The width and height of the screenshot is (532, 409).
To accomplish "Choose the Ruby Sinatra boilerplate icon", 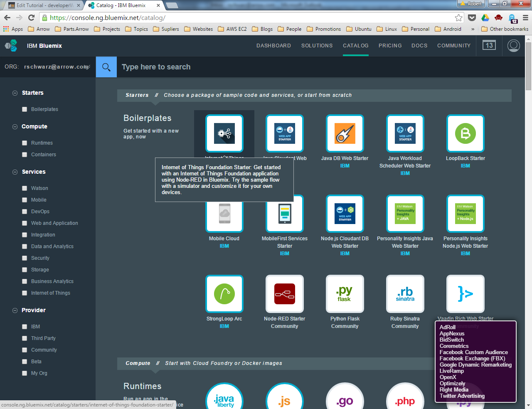I will [x=405, y=294].
